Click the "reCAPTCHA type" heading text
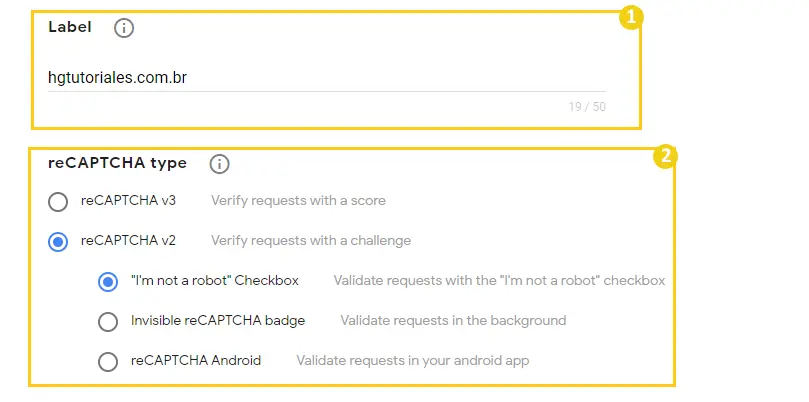Image resolution: width=809 pixels, height=402 pixels. click(x=118, y=163)
